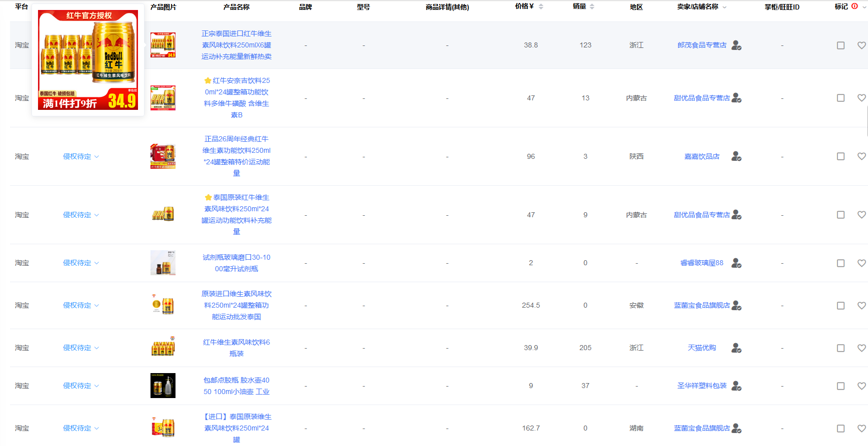Check the box for 254.5 price row
Viewport: 868px width, 446px height.
(841, 306)
